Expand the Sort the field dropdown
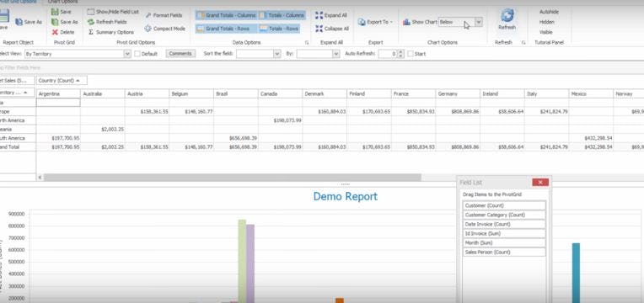The image size is (644, 303). pyautogui.click(x=276, y=54)
